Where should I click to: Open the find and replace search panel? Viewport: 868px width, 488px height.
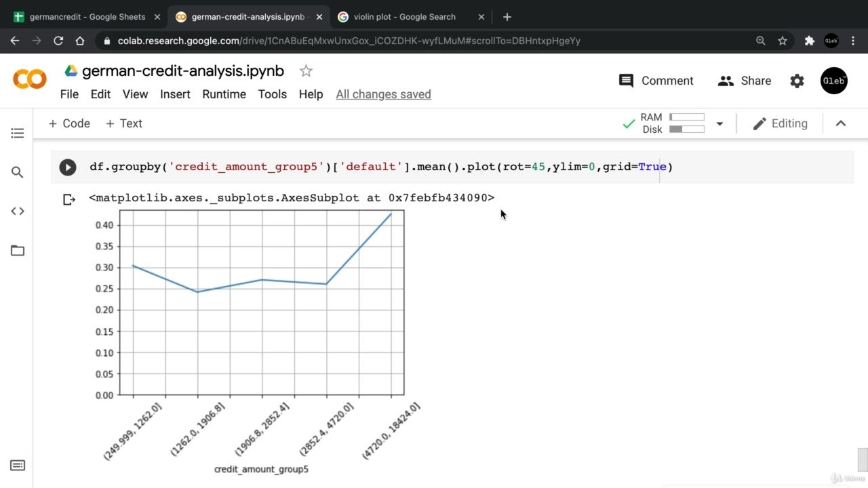point(18,172)
